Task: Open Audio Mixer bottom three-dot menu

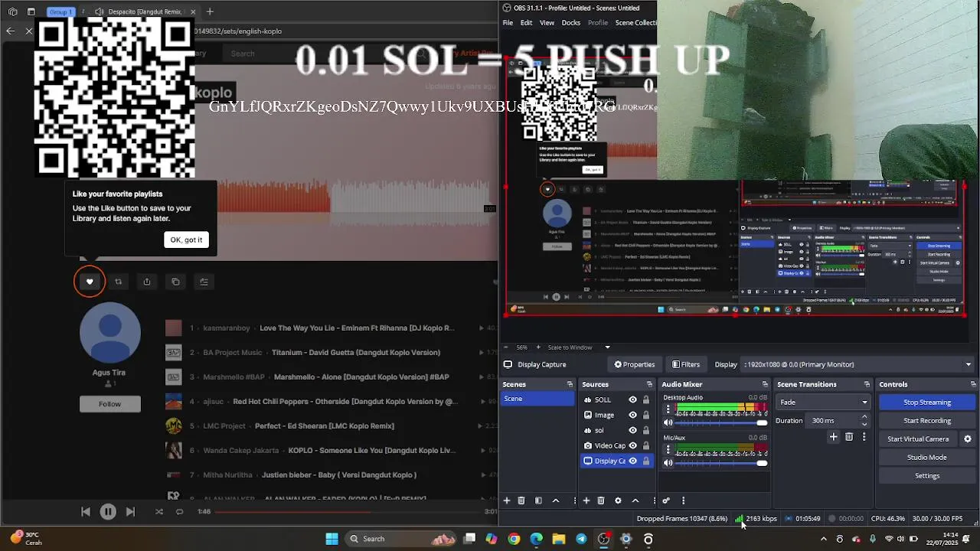Action: pyautogui.click(x=683, y=500)
